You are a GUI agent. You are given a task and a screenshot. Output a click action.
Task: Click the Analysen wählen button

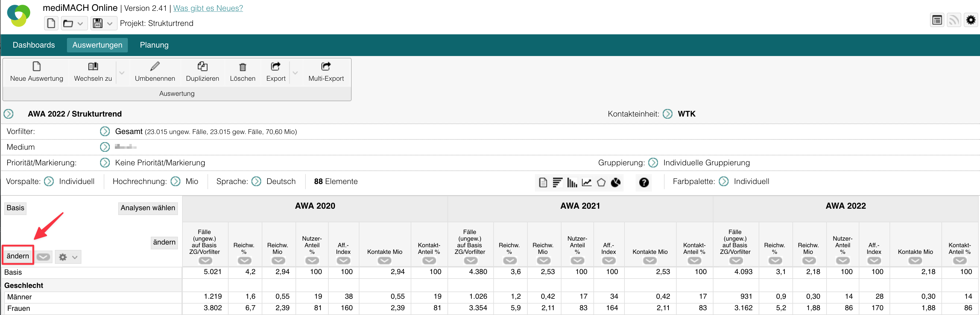(148, 208)
